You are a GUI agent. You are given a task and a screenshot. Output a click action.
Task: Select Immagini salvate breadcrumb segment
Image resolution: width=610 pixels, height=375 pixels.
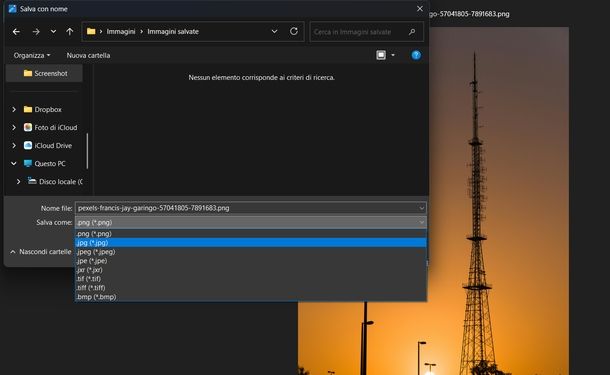pyautogui.click(x=173, y=32)
